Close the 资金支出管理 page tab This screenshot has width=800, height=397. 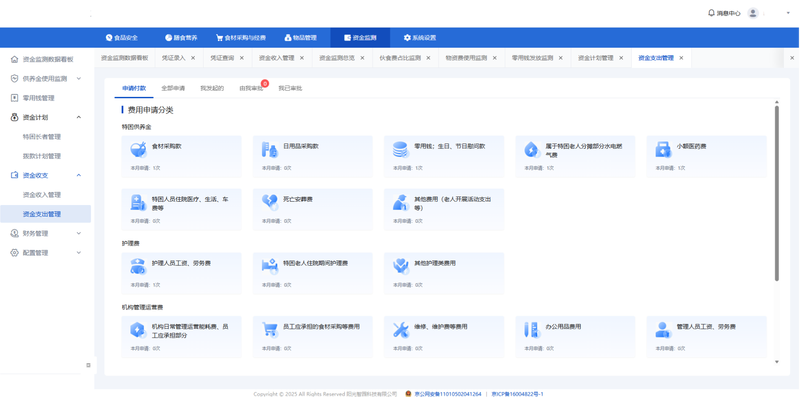pos(681,58)
